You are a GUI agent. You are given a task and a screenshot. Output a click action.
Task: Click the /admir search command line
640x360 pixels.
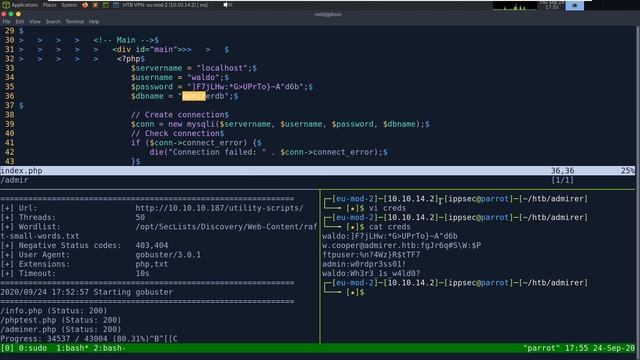tap(14, 180)
